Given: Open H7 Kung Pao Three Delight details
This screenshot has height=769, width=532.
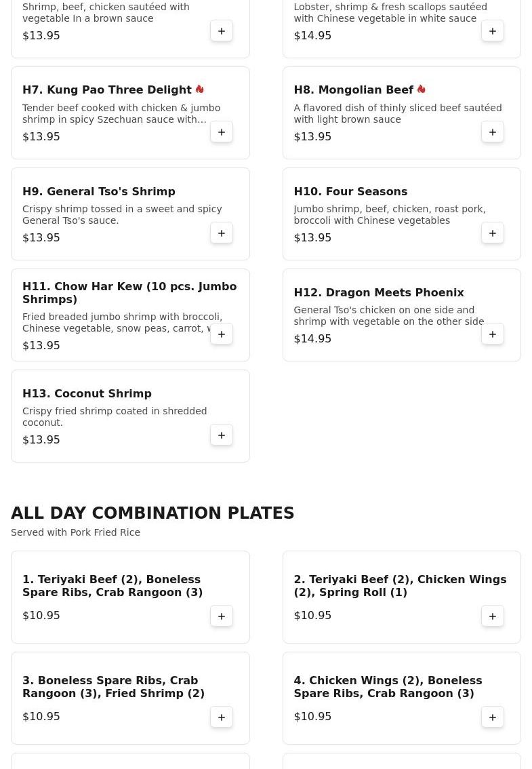Looking at the screenshot, I should (107, 90).
